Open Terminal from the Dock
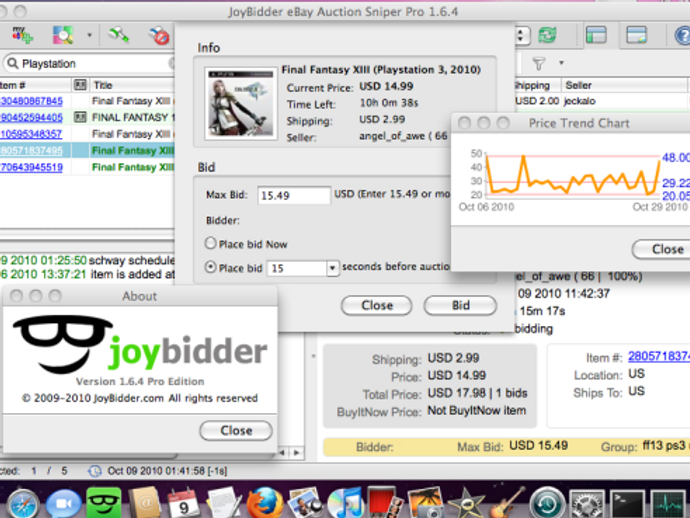The image size is (690, 518). (x=628, y=504)
